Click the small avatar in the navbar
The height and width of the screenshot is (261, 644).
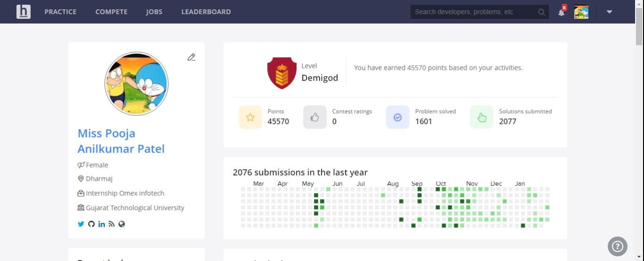tap(581, 12)
